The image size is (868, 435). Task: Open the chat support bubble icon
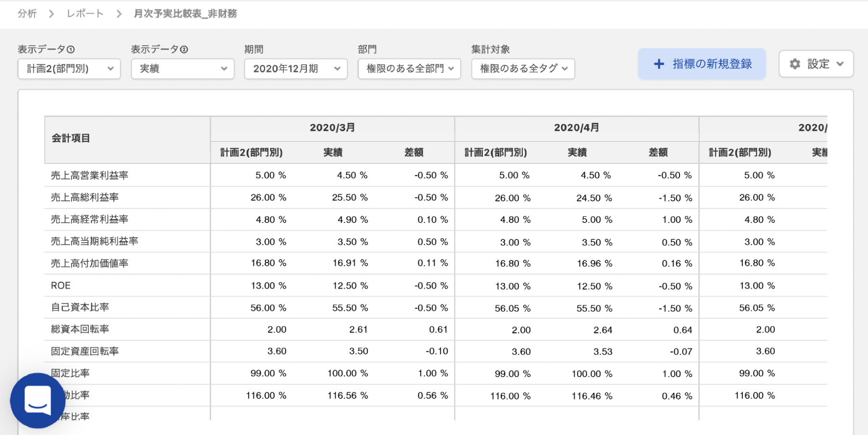tap(38, 400)
